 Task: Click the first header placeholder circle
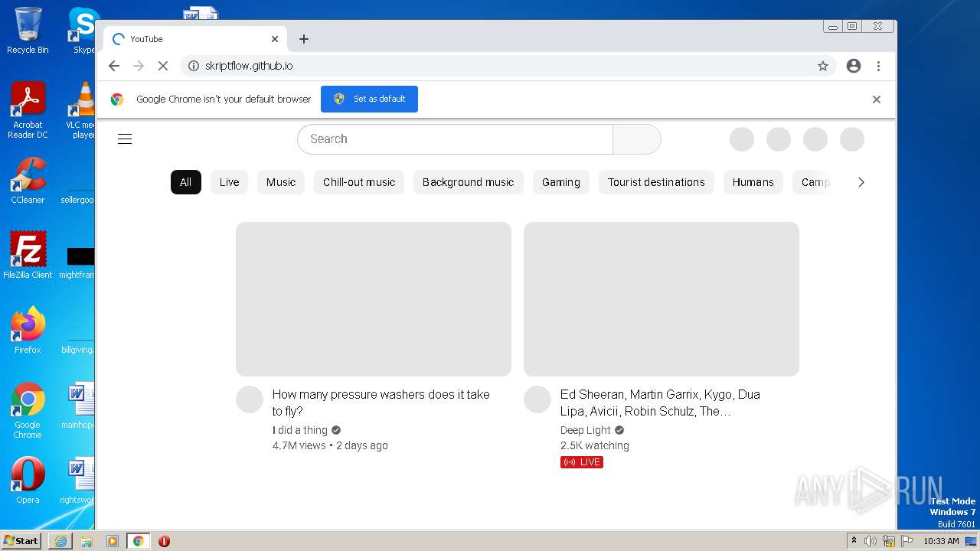(742, 139)
